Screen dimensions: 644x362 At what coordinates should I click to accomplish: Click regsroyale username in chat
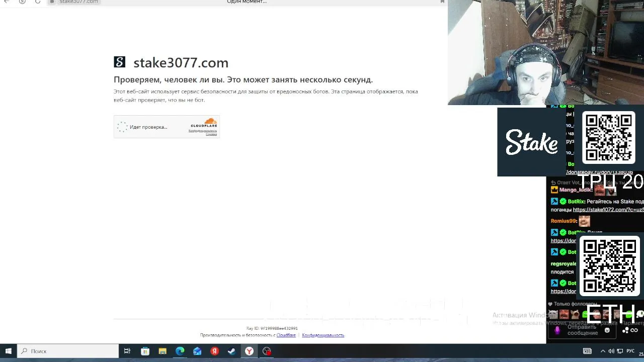click(563, 263)
